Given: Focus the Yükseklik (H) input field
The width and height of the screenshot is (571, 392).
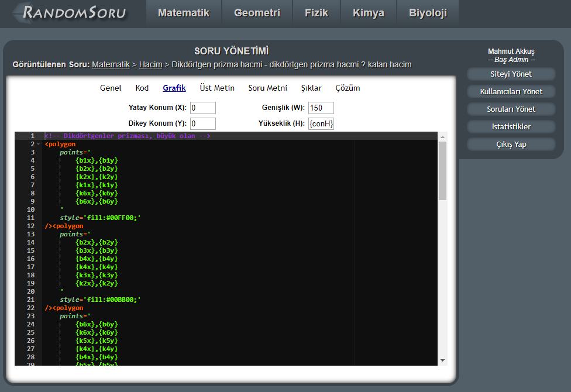Looking at the screenshot, I should tap(321, 123).
